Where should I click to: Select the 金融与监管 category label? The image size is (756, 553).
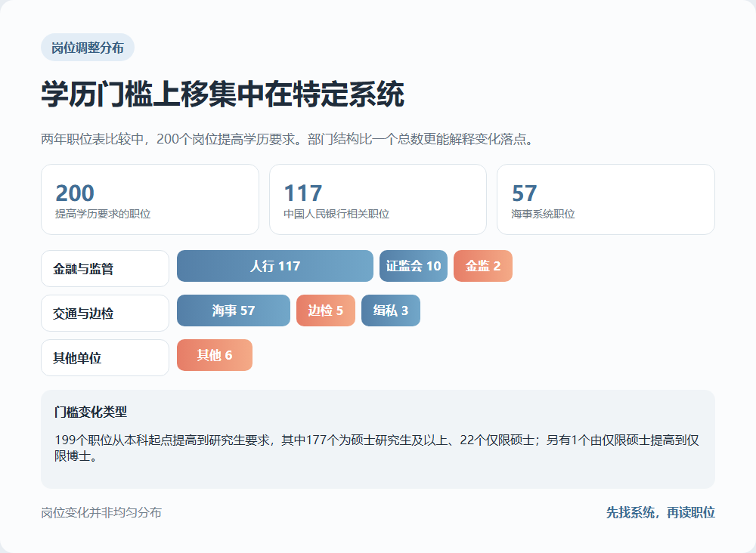[x=105, y=268]
